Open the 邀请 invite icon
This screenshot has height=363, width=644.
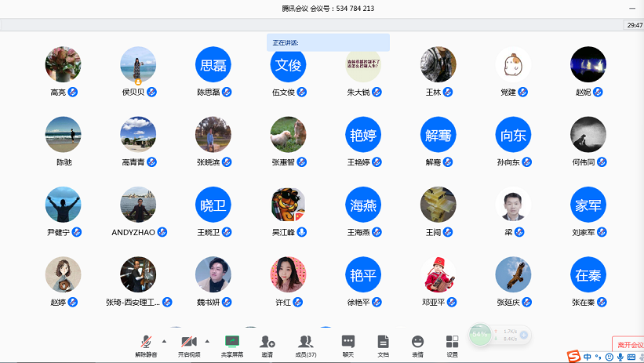tap(267, 342)
